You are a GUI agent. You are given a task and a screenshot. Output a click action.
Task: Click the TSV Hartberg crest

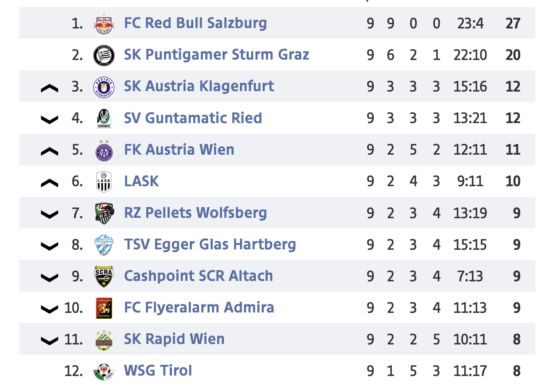coord(104,245)
